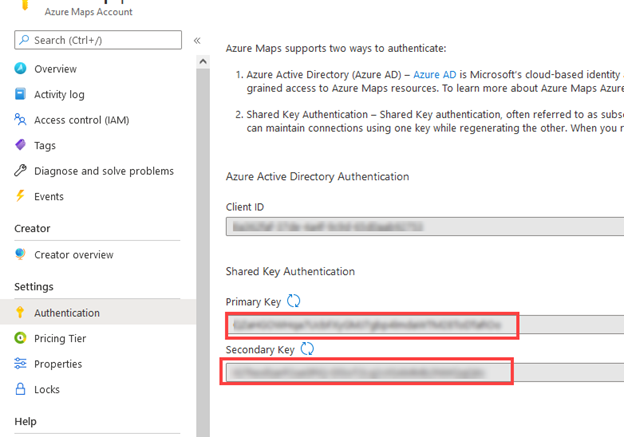Click the Locks padlock icon

tap(20, 389)
